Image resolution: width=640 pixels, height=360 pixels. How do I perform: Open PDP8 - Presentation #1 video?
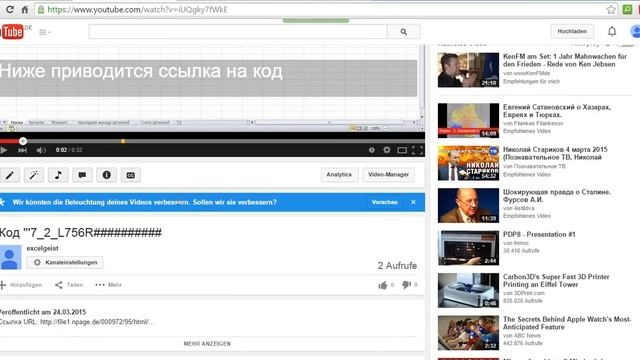click(539, 234)
